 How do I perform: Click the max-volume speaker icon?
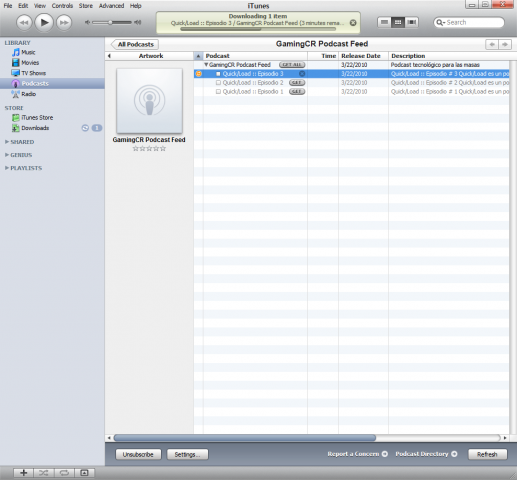[137, 22]
